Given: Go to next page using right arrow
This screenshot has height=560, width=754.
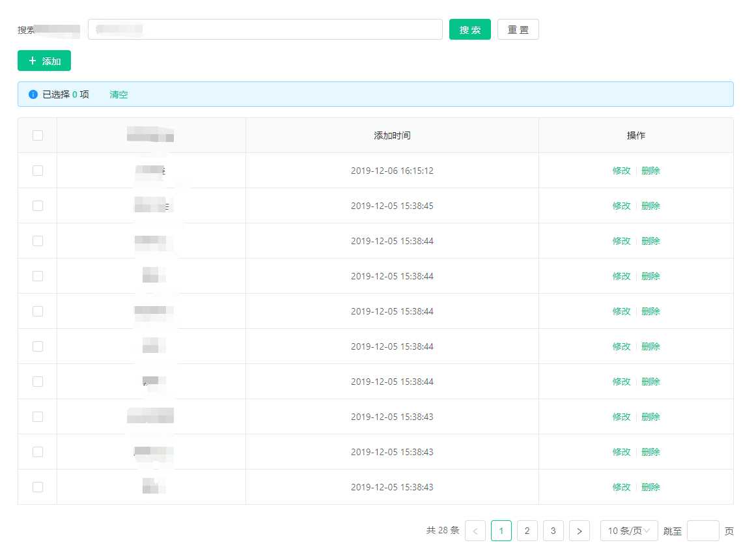Looking at the screenshot, I should pyautogui.click(x=579, y=531).
